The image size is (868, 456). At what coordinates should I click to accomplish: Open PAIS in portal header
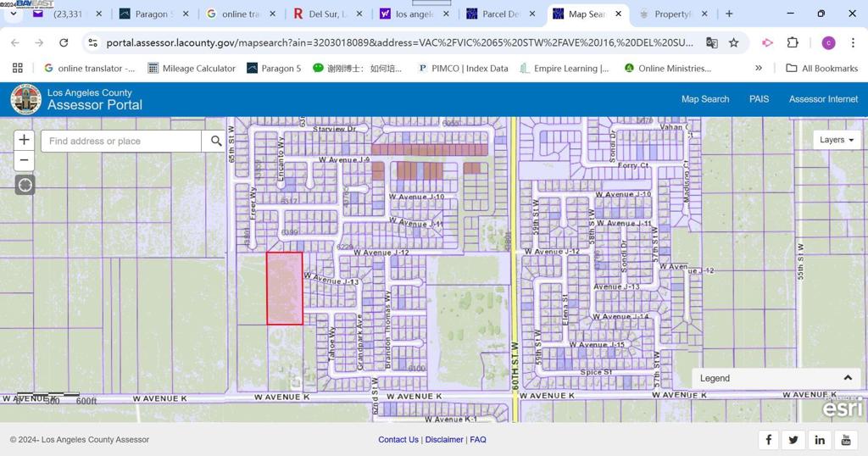pos(759,99)
